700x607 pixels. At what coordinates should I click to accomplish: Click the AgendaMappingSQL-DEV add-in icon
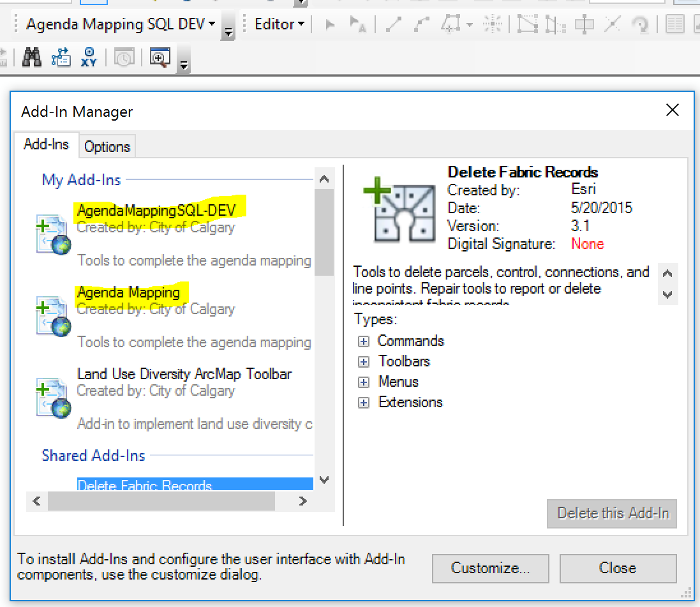pos(54,234)
